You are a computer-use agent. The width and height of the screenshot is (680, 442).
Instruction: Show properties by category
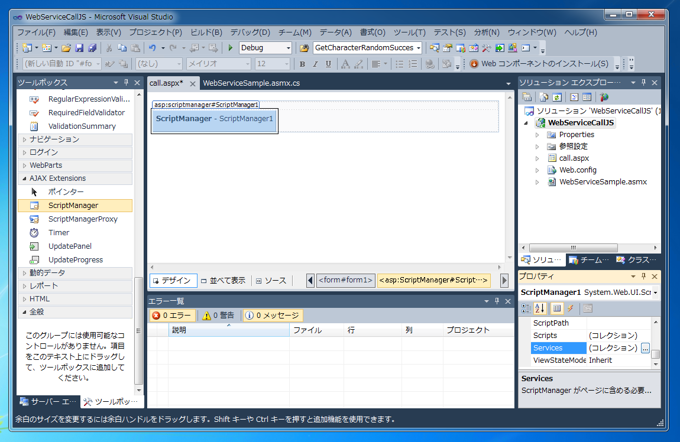(x=526, y=308)
